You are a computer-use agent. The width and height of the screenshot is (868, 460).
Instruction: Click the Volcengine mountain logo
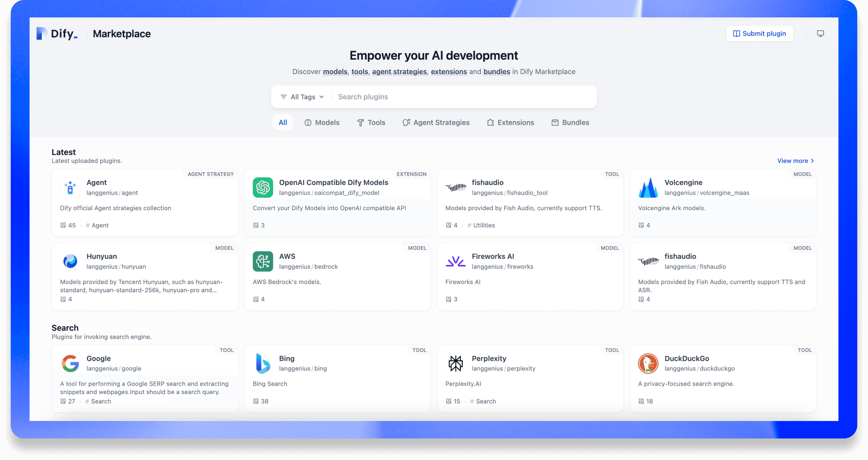tap(648, 188)
